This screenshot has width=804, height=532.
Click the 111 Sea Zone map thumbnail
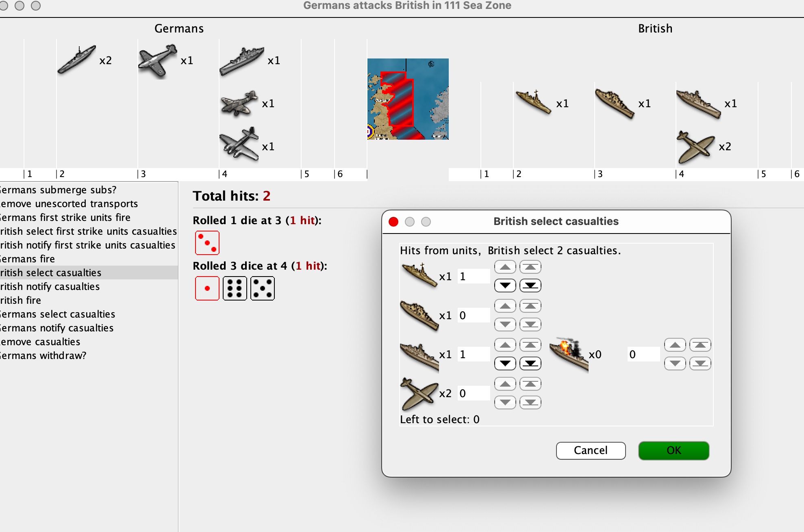[408, 99]
